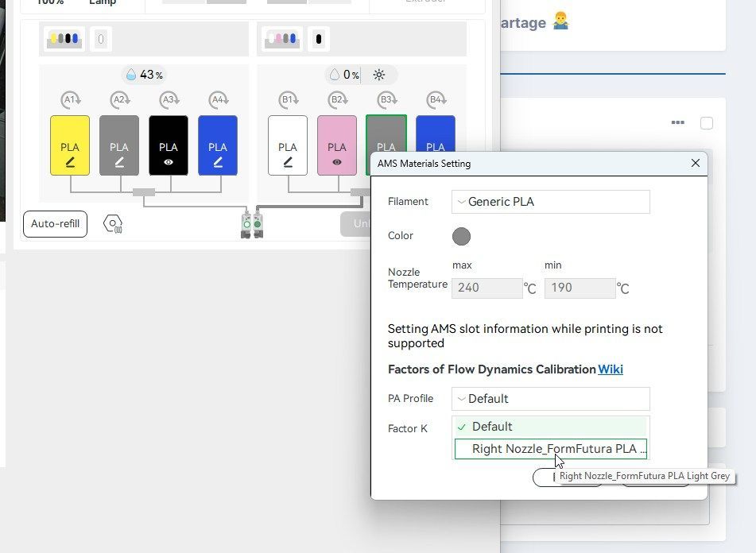The height and width of the screenshot is (553, 756).
Task: Select the first AMS unit thumbnail
Action: tap(64, 39)
